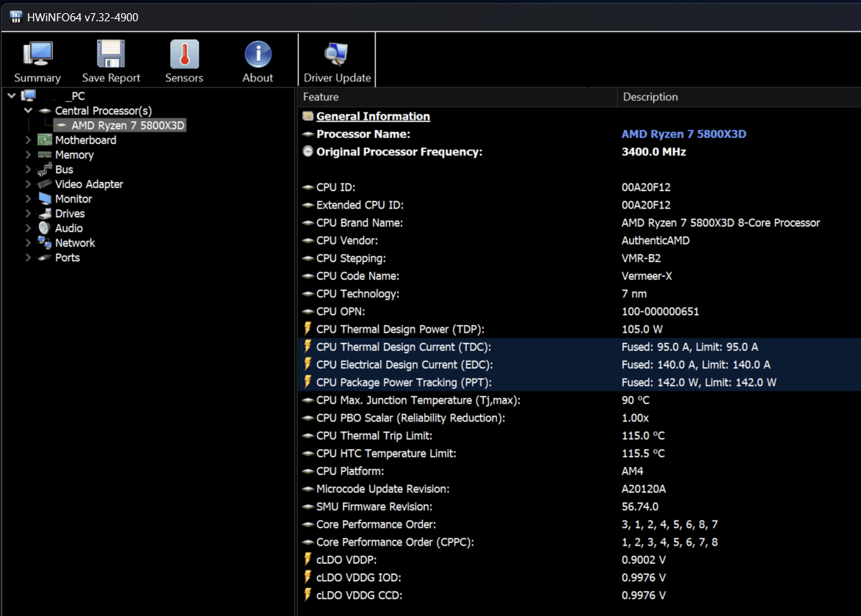Screen dimensions: 861x616
Task: Collapse the Central Processor(s) node
Action: tap(28, 110)
